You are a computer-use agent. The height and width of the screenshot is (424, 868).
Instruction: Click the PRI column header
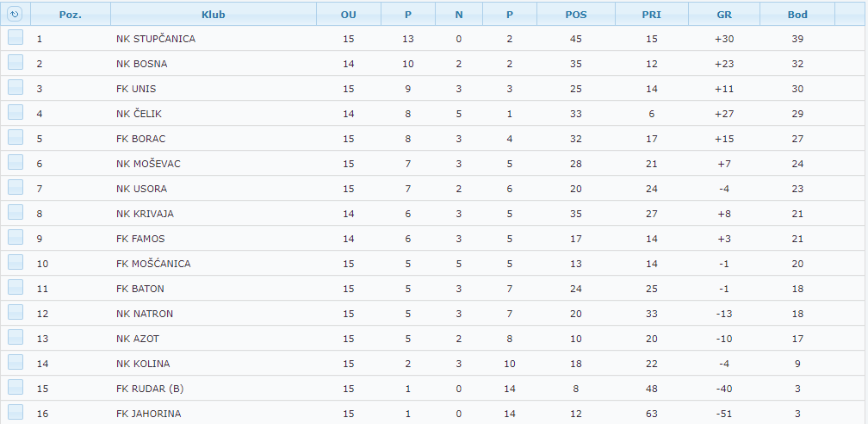pos(651,14)
